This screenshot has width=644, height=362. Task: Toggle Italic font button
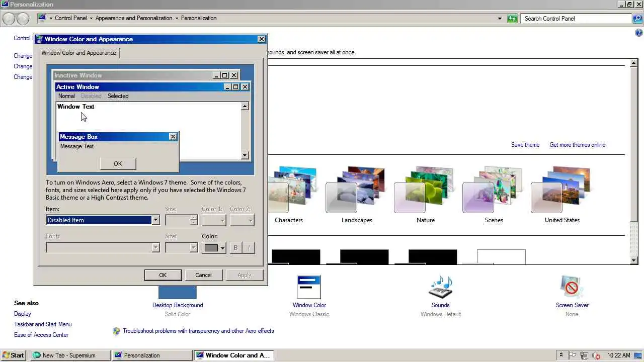pos(249,248)
